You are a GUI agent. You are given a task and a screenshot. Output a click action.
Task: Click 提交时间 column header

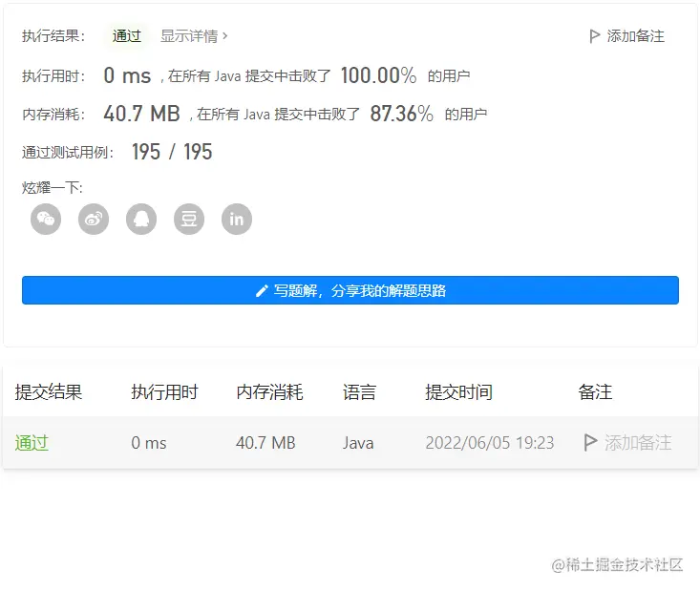point(459,392)
